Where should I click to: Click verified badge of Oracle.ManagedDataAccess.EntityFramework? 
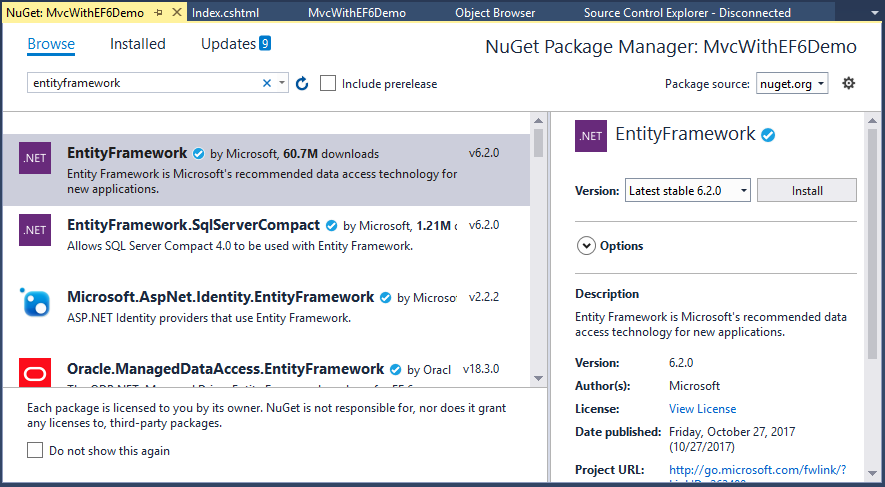396,370
